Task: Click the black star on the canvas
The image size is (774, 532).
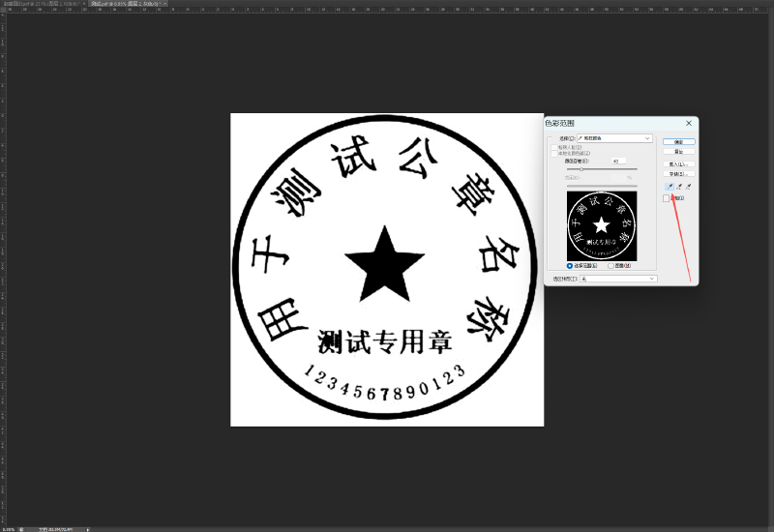Action: pyautogui.click(x=384, y=267)
